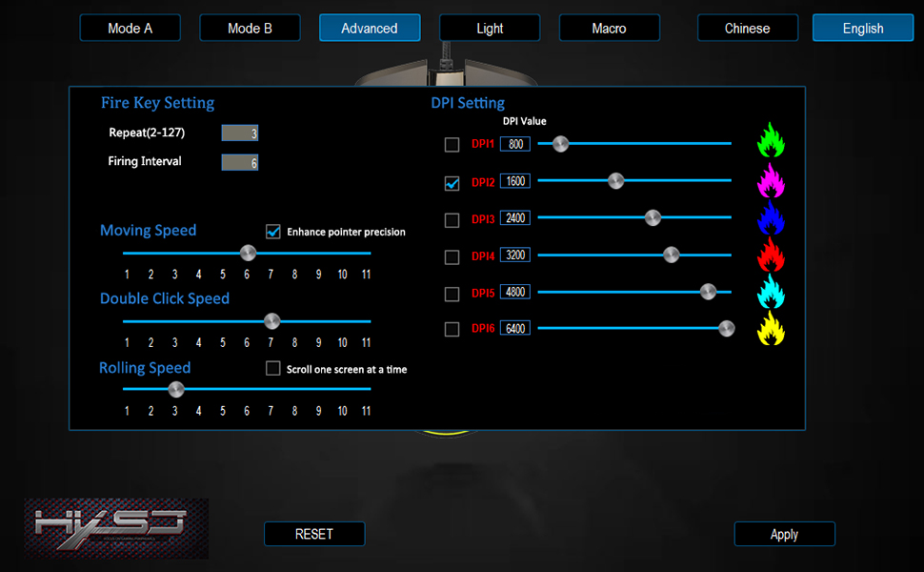Click the cyan flame icon for DPI5
Image resolution: width=924 pixels, height=572 pixels.
coord(771,292)
